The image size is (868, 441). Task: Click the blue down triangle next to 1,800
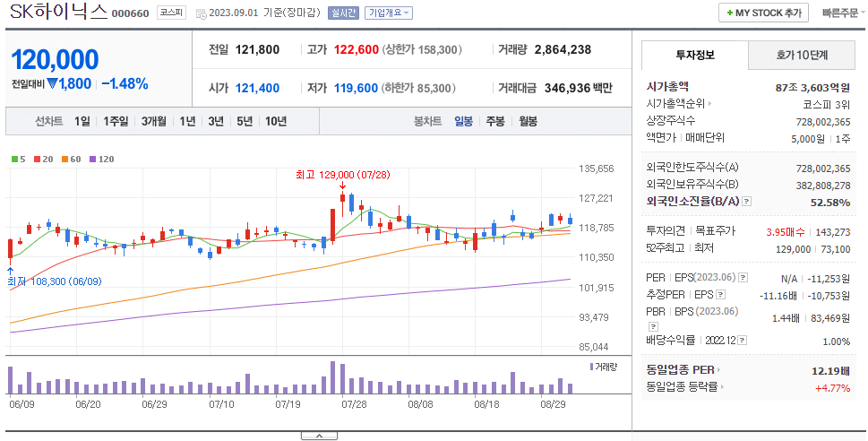(53, 83)
